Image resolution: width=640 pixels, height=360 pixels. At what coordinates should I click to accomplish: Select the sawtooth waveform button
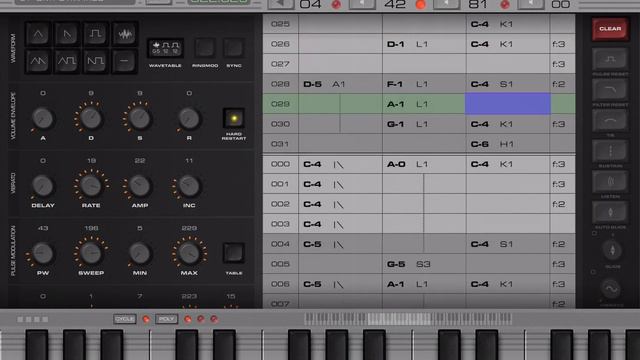point(67,34)
